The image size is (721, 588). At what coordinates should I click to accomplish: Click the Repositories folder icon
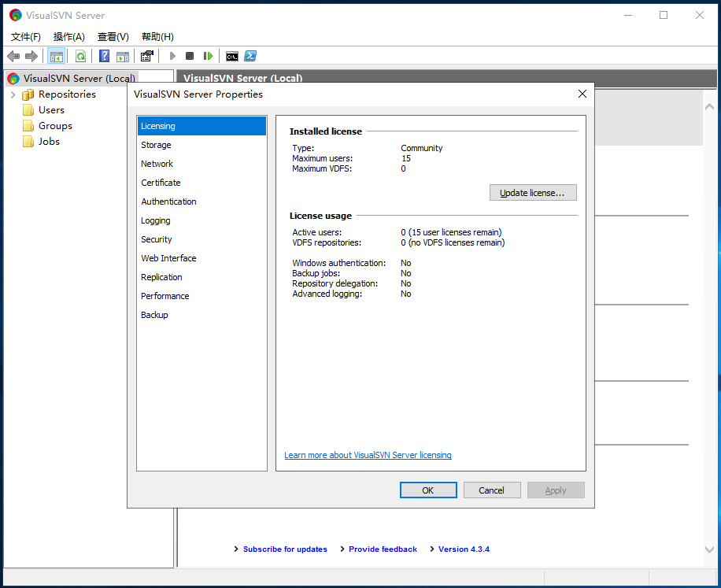pyautogui.click(x=28, y=94)
